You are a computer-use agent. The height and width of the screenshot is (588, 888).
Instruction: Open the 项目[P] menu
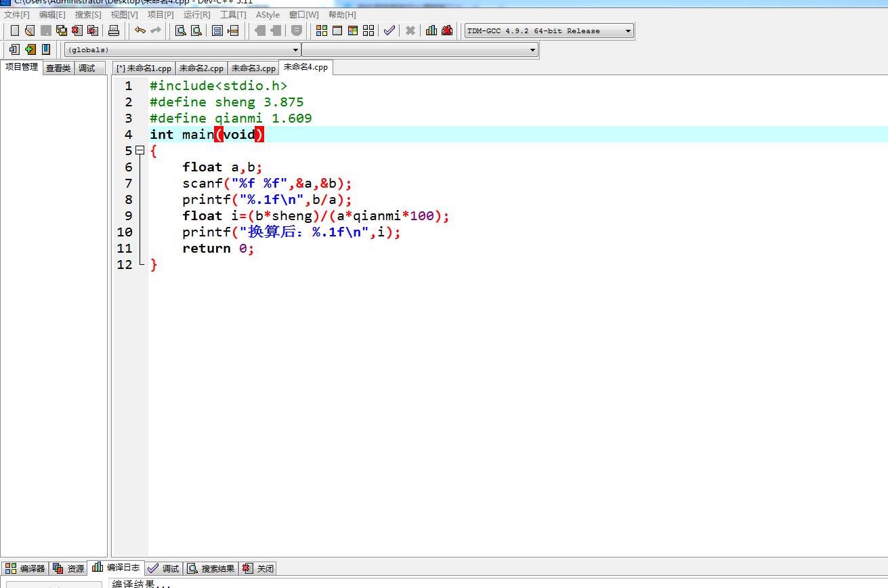(x=161, y=15)
